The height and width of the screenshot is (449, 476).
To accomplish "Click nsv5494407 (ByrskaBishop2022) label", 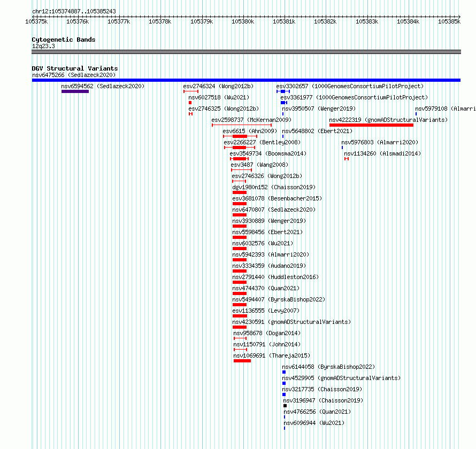I will click(x=279, y=299).
